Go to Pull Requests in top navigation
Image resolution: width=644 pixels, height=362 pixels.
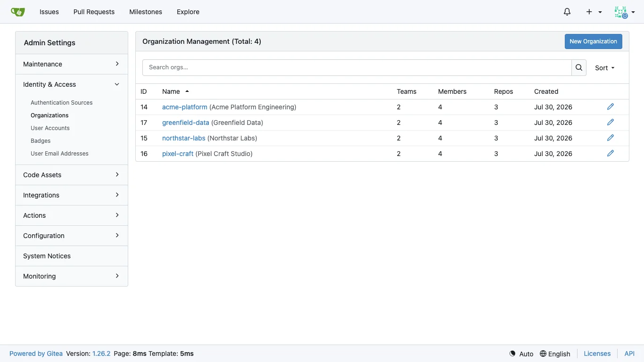[94, 12]
